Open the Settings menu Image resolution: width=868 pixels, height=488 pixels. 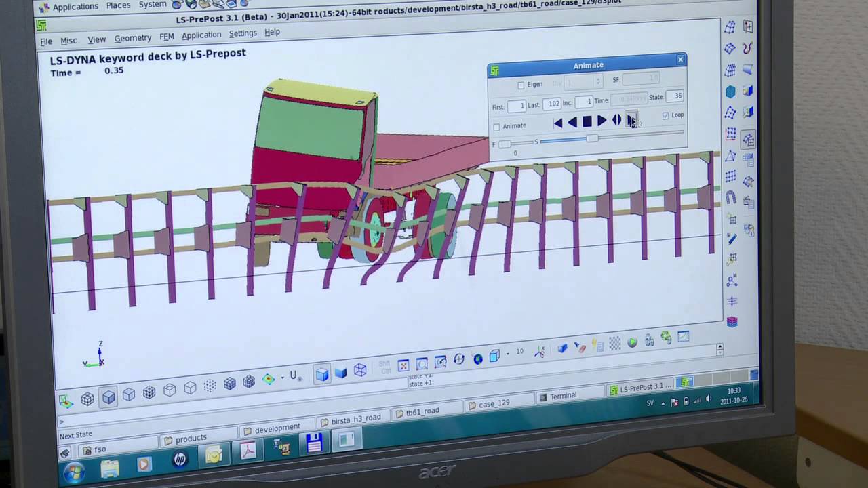coord(243,33)
